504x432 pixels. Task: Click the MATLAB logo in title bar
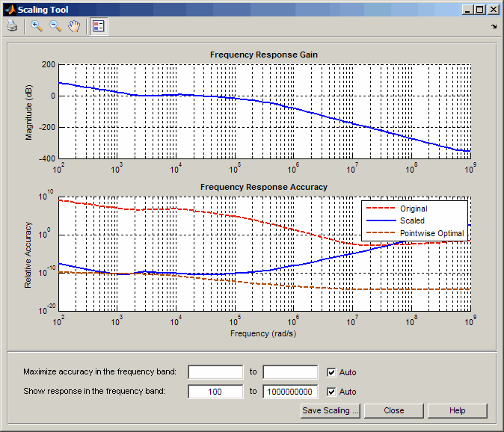click(x=10, y=10)
